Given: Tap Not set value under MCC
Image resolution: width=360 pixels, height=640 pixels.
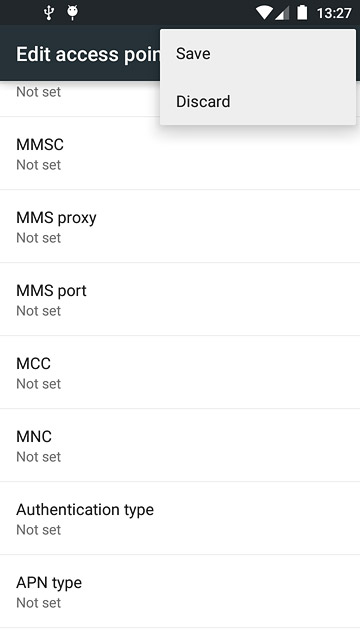Looking at the screenshot, I should [39, 384].
